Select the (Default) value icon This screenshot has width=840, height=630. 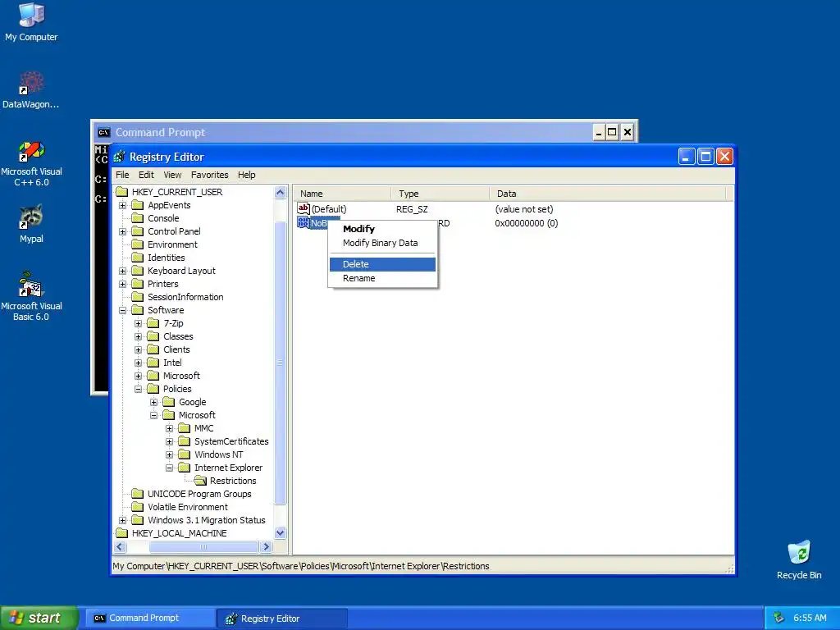[304, 209]
